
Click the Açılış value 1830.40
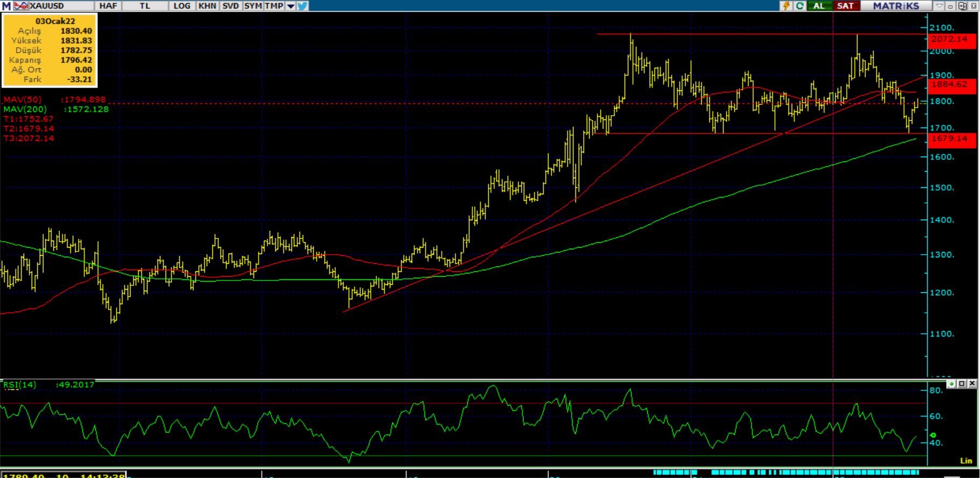(x=76, y=31)
